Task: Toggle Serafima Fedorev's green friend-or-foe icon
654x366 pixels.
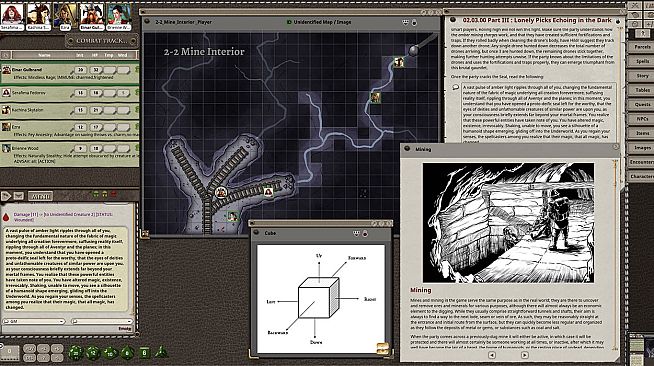Action: [136, 93]
